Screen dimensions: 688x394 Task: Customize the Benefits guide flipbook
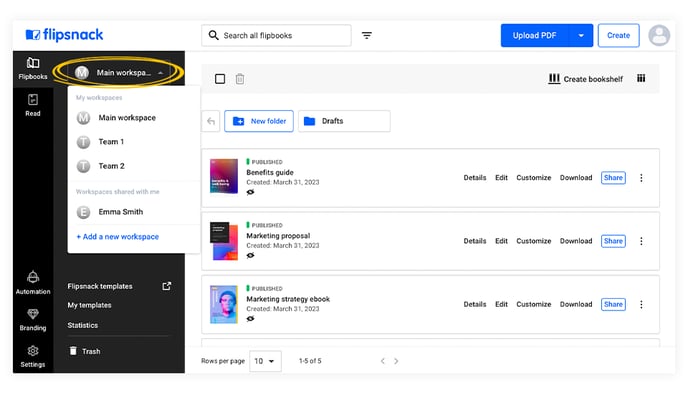coord(534,178)
